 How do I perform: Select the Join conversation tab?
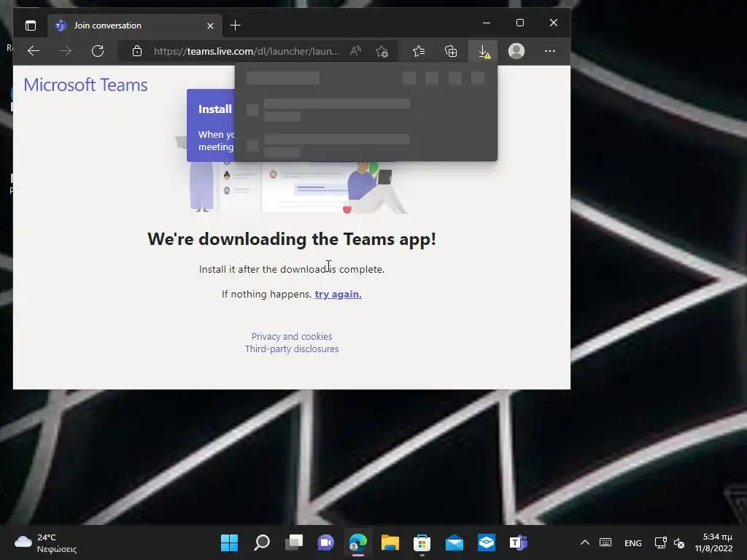pos(135,26)
